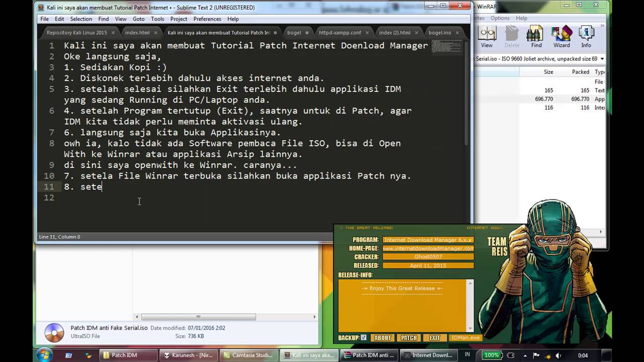Switch to the bogel tab
This screenshot has height=362, width=644.
(x=294, y=33)
